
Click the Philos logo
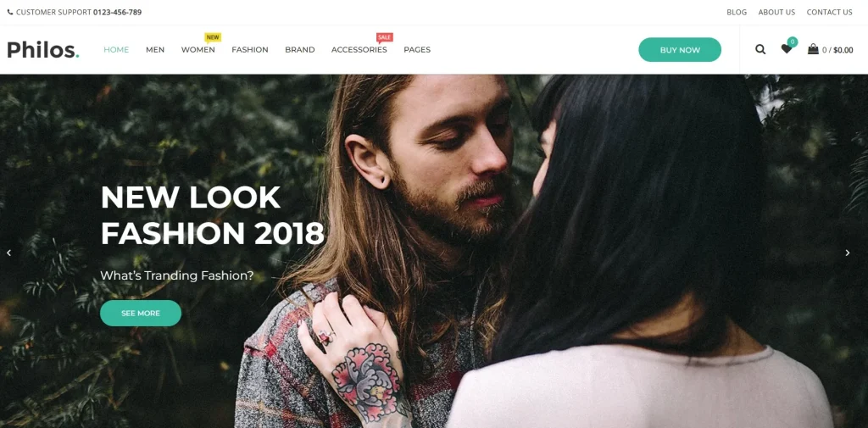coord(43,50)
